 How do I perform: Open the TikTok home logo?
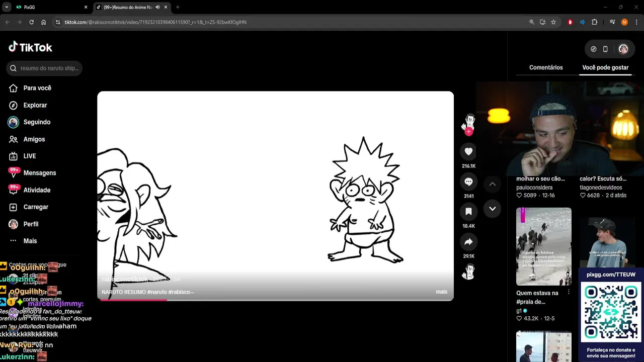coord(30,47)
